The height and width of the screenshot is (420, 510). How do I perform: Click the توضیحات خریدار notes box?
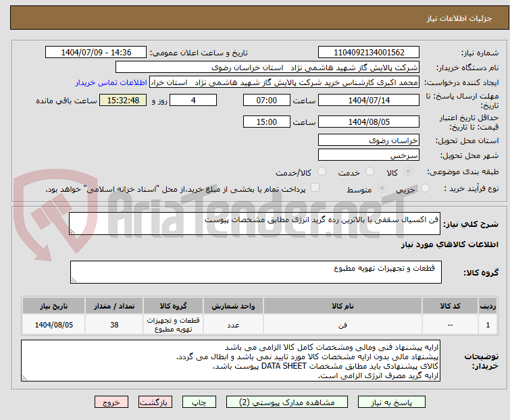[230, 361]
